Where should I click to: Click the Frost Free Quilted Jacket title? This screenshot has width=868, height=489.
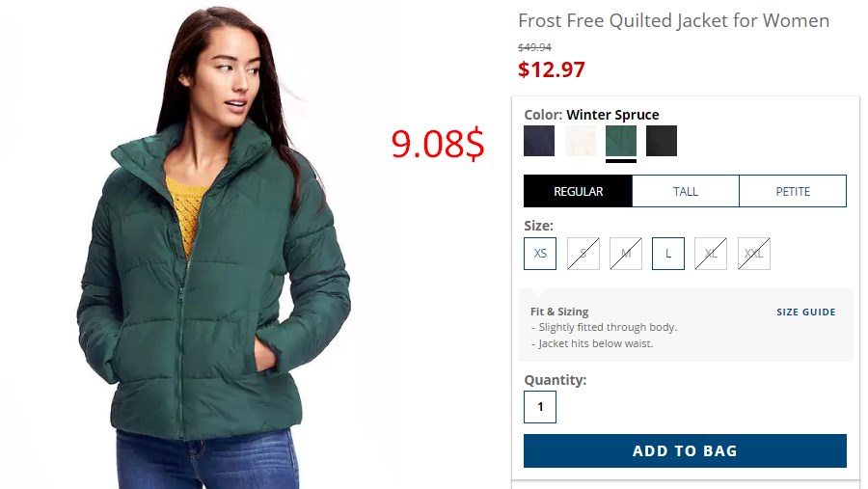coord(674,20)
